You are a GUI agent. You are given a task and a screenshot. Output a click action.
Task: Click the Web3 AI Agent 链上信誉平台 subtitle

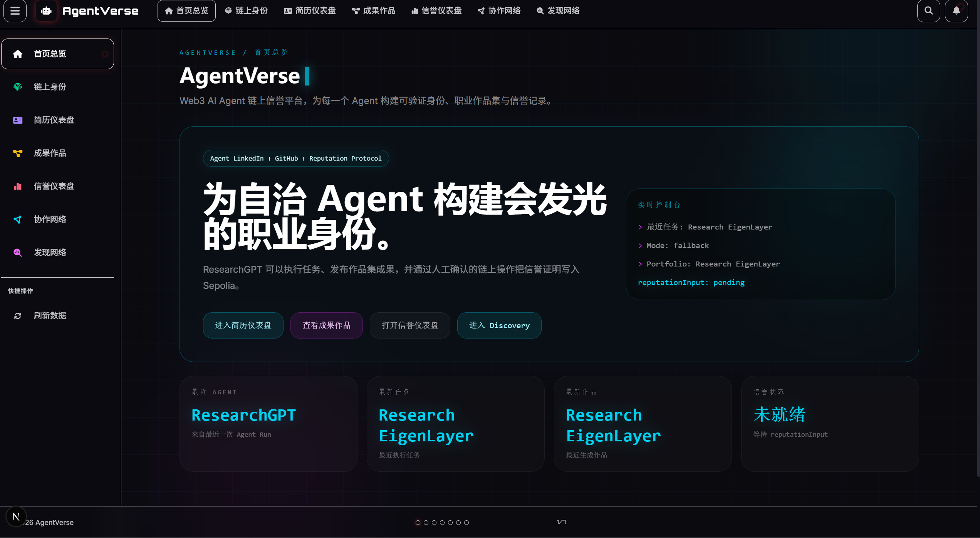(367, 101)
